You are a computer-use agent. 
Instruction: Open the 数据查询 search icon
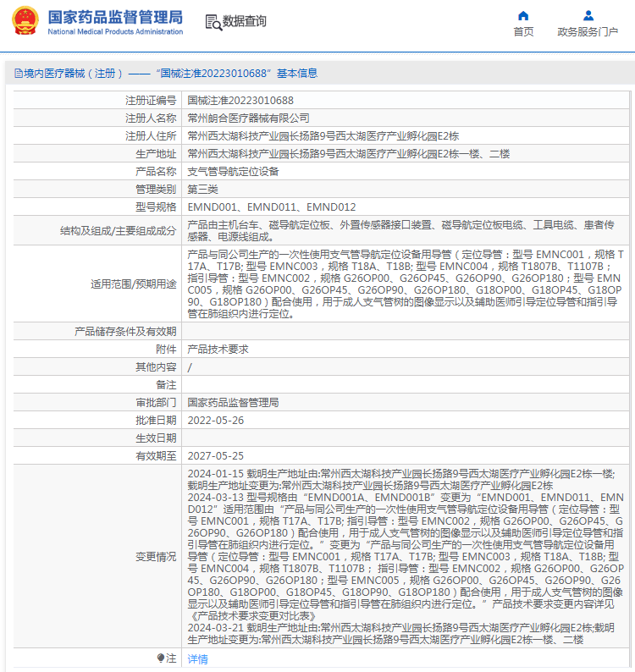213,22
